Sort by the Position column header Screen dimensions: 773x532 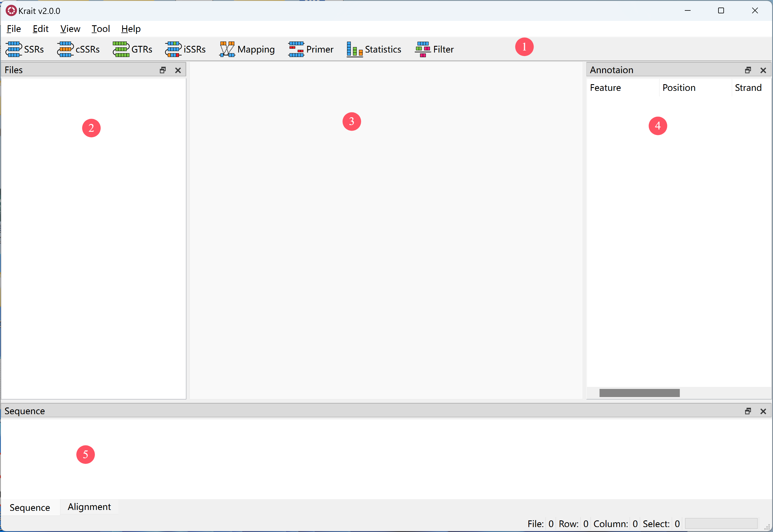pyautogui.click(x=695, y=88)
